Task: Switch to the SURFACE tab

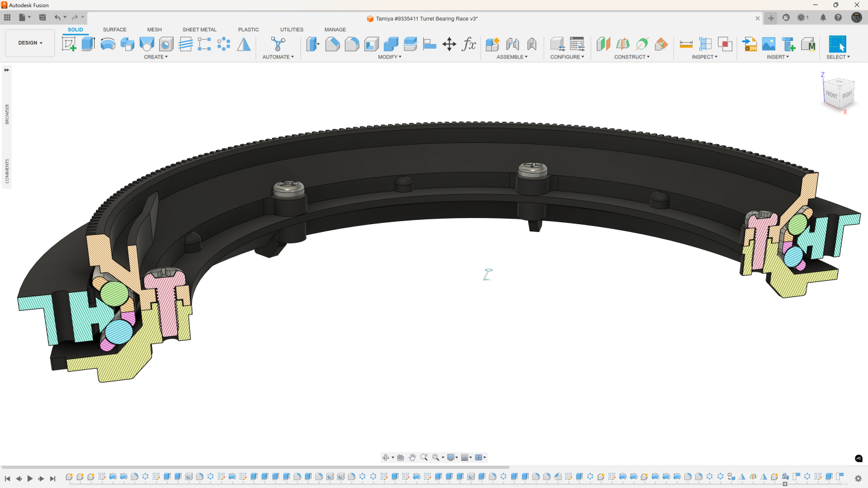Action: [x=115, y=30]
